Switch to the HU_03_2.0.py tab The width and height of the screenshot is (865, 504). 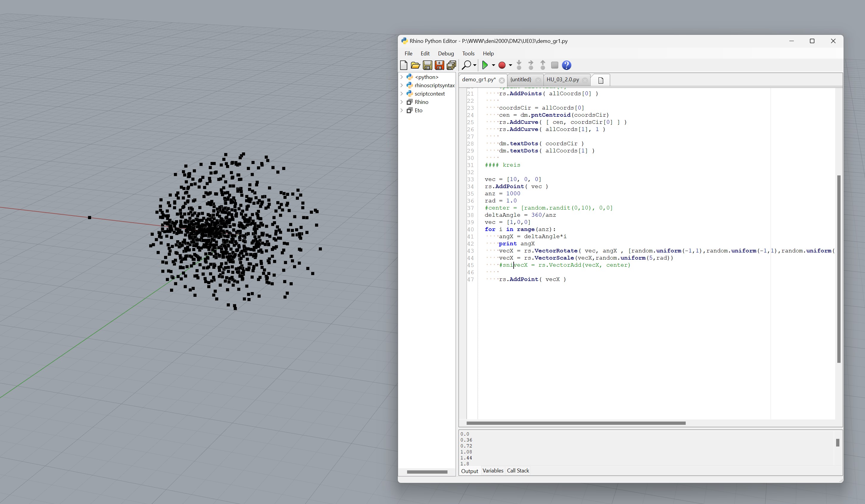click(x=563, y=79)
